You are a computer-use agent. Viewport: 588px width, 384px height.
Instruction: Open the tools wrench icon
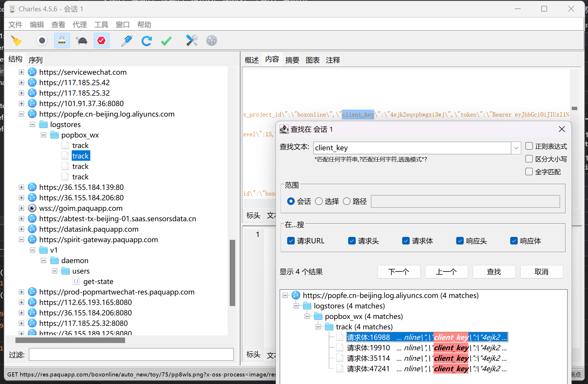click(192, 40)
